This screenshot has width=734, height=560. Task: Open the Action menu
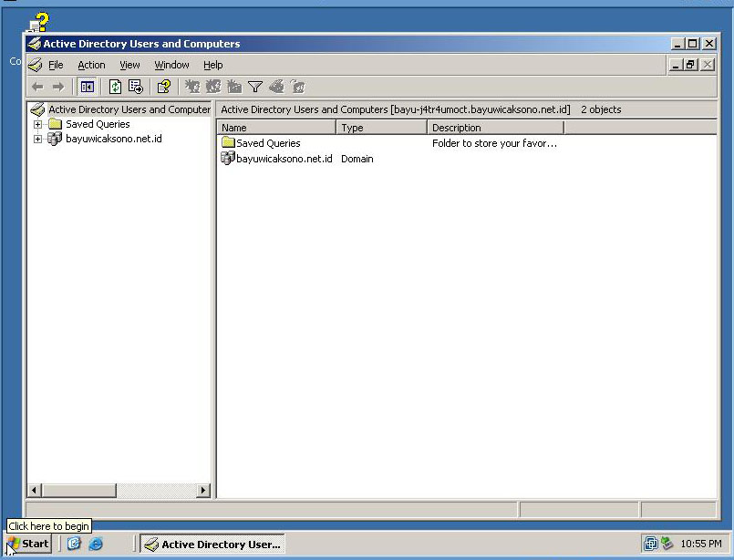click(91, 65)
